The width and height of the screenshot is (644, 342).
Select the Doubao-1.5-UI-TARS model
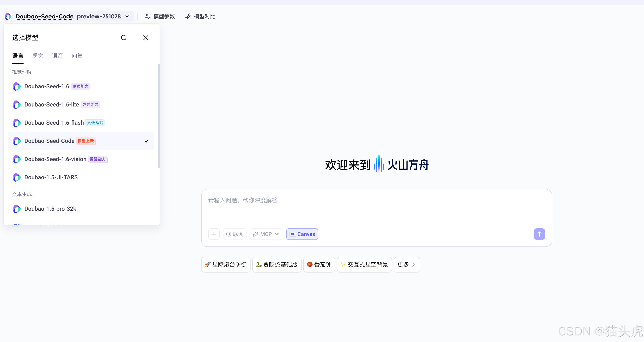51,177
